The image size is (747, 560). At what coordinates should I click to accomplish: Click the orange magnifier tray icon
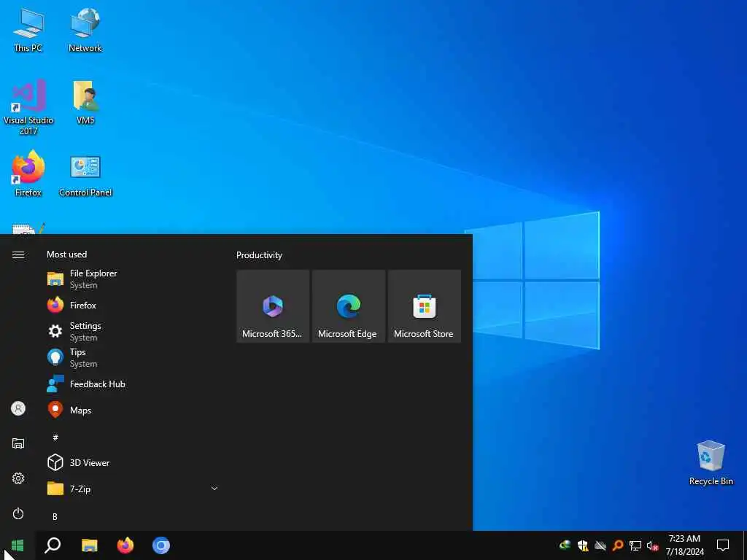pyautogui.click(x=618, y=545)
